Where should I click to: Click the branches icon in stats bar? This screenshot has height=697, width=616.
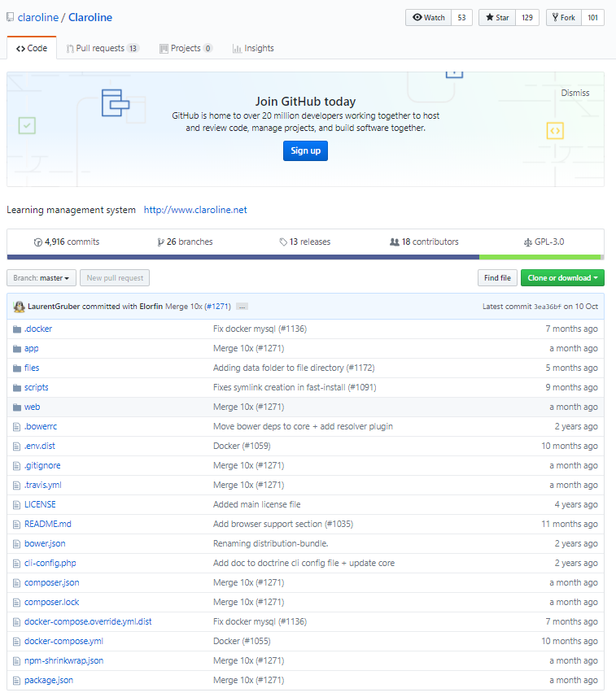click(x=160, y=242)
